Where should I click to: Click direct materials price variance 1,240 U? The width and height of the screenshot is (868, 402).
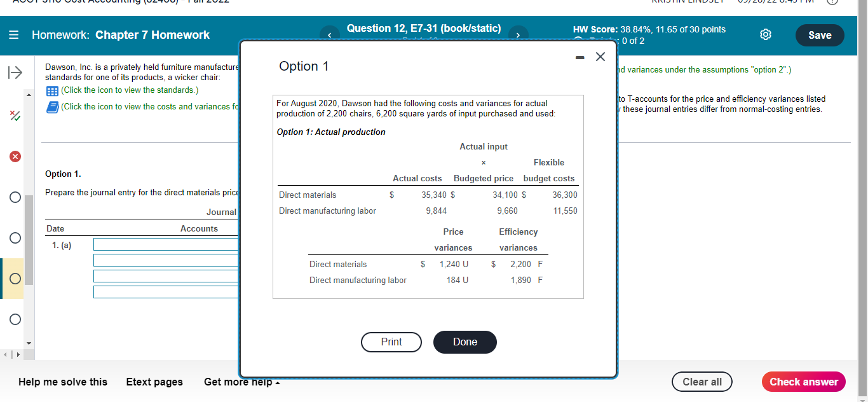coord(454,264)
